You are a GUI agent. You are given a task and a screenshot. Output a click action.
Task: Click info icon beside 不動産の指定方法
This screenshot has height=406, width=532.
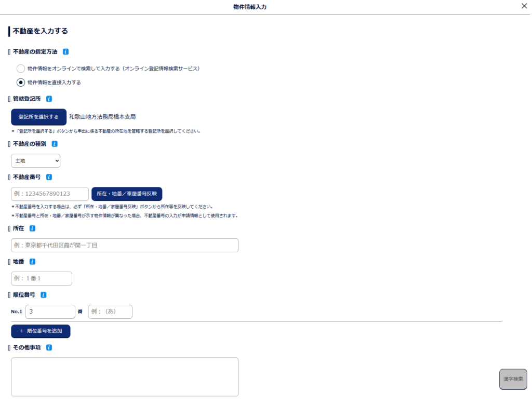[x=65, y=52]
